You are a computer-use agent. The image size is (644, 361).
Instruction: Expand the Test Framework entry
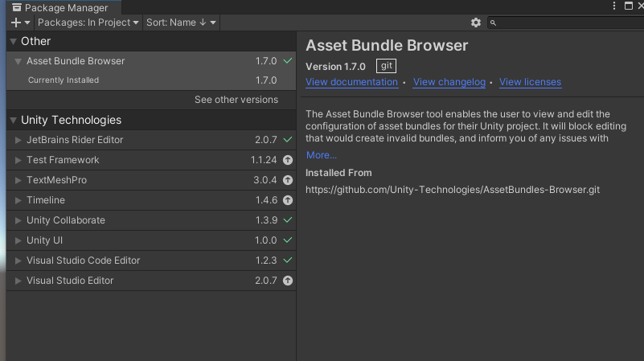[18, 160]
